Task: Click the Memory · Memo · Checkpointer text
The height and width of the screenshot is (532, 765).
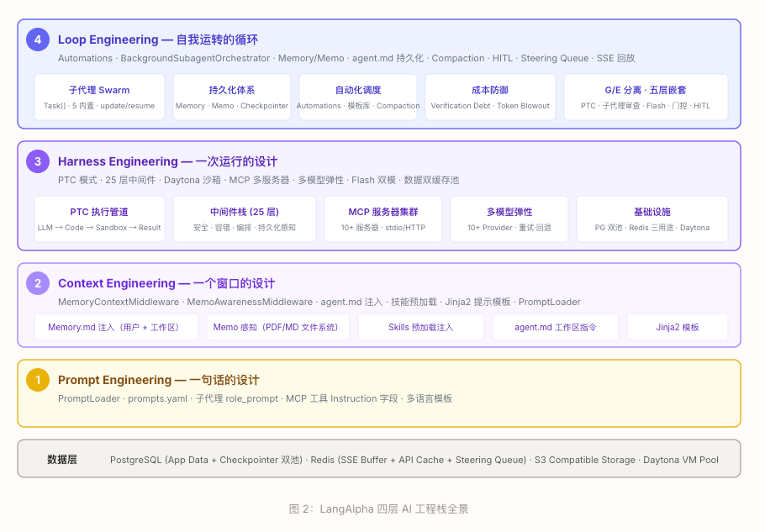Action: [x=232, y=106]
